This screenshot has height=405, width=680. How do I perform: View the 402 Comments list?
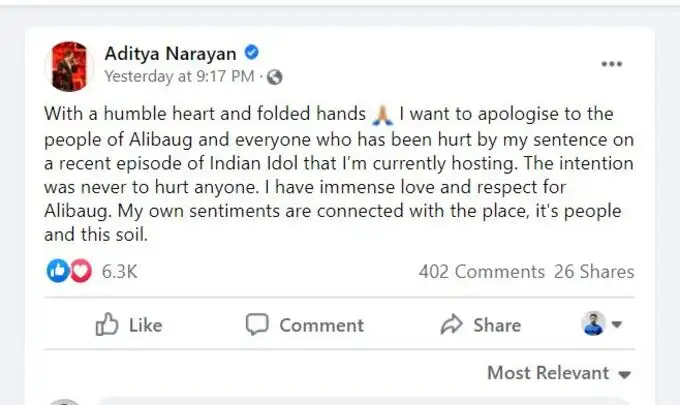481,271
